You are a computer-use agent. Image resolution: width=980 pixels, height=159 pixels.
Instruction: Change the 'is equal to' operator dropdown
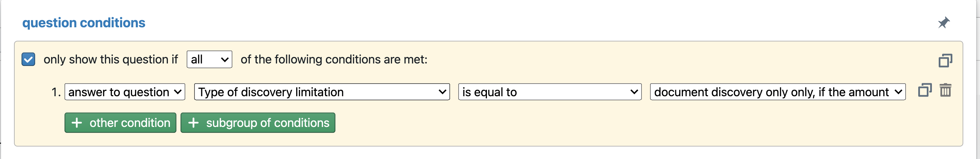tap(550, 92)
